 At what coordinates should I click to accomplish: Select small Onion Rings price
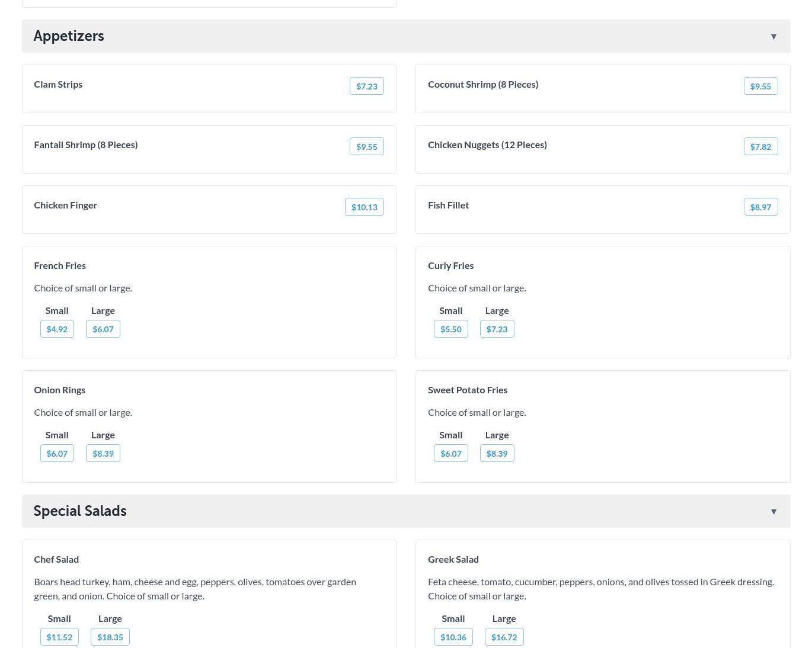pyautogui.click(x=57, y=454)
